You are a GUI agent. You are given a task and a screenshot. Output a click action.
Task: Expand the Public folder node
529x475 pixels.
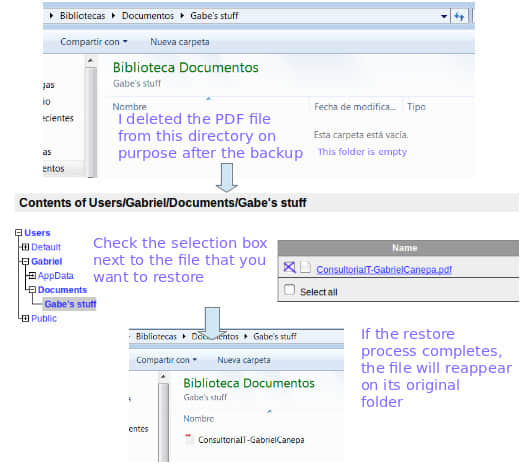25,318
